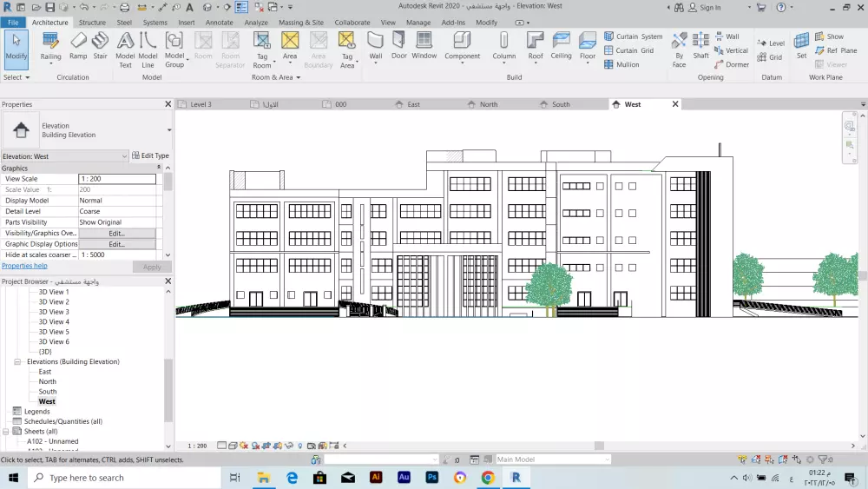Switch to the South view tab
868x489 pixels.
tap(561, 104)
